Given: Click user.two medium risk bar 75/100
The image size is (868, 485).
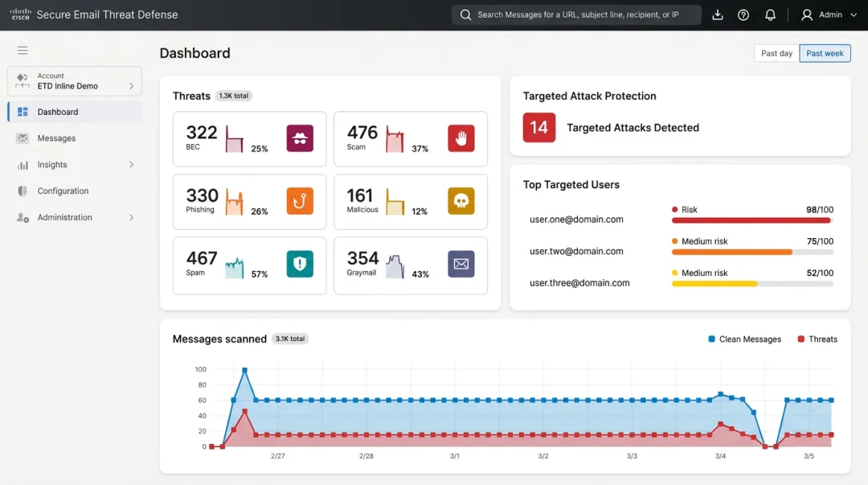Looking at the screenshot, I should click(752, 253).
